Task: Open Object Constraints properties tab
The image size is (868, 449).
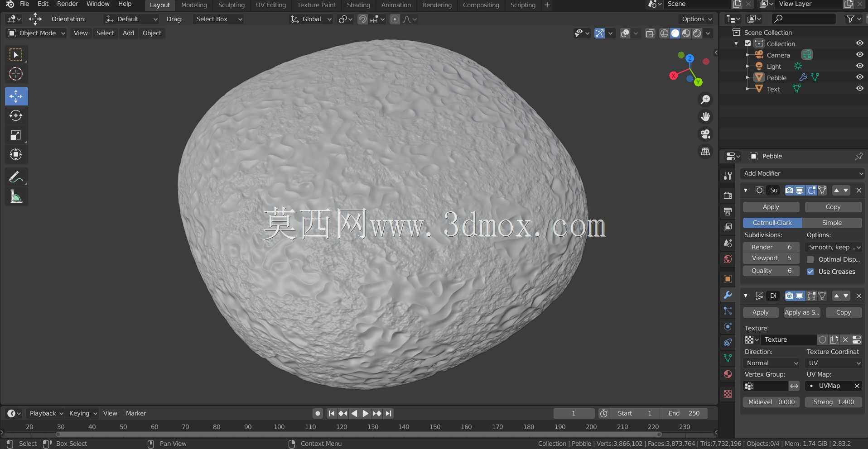Action: click(728, 342)
